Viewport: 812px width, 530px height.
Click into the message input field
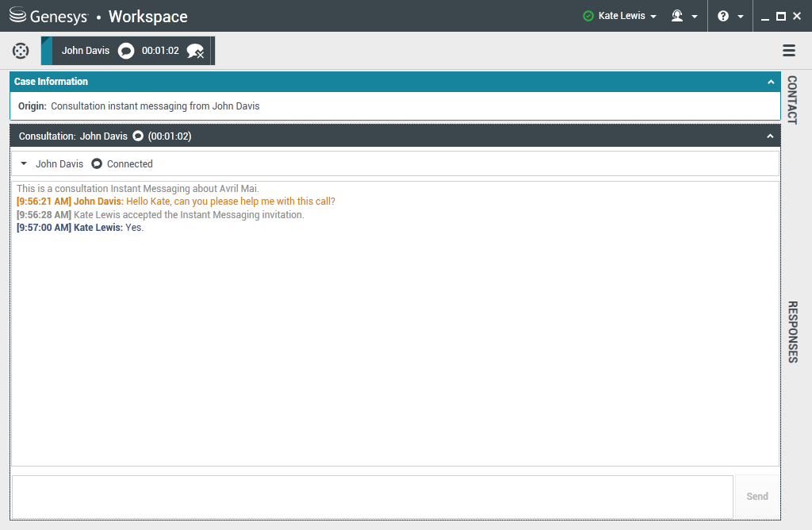(372, 497)
